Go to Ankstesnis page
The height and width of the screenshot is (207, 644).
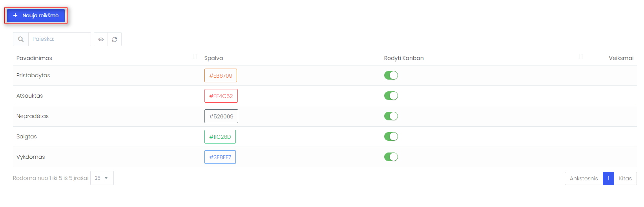pyautogui.click(x=584, y=178)
